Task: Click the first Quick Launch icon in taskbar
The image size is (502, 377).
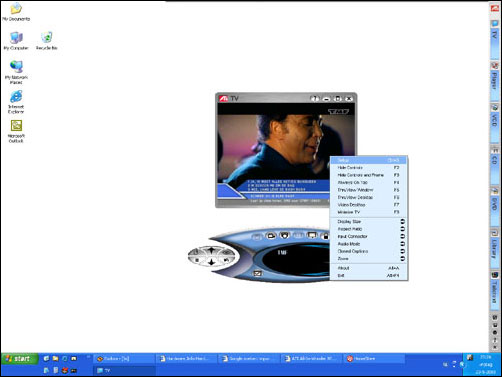Action: pyautogui.click(x=46, y=359)
